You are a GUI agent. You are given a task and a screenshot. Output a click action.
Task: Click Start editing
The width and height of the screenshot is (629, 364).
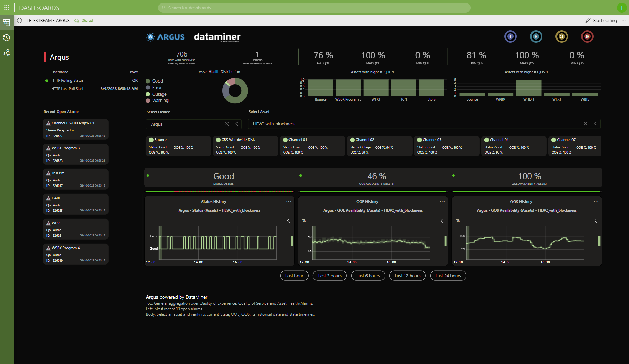[601, 20]
